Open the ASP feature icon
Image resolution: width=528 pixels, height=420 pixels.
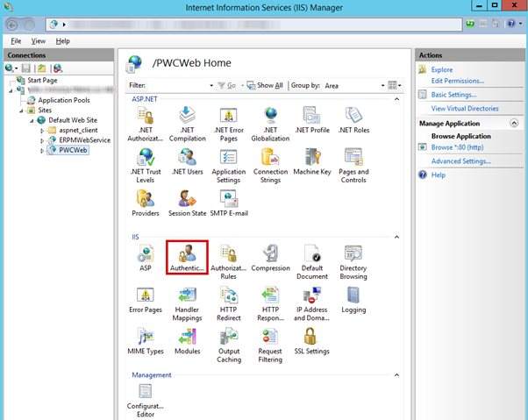[x=145, y=258]
